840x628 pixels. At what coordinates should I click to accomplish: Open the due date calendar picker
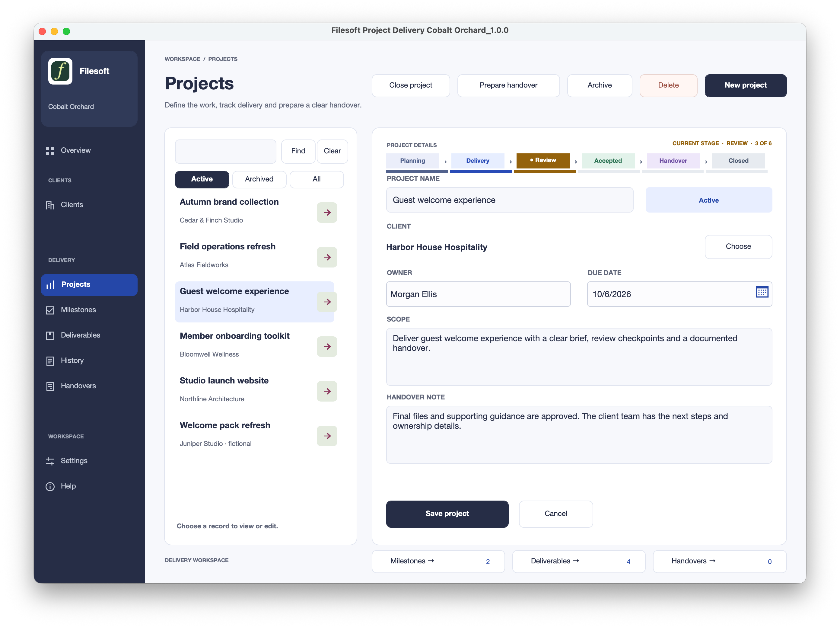pos(762,292)
